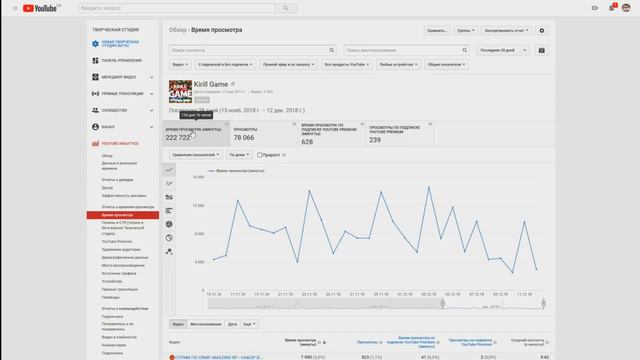
Task: Open the any devices filter dropdown
Action: pyautogui.click(x=398, y=64)
